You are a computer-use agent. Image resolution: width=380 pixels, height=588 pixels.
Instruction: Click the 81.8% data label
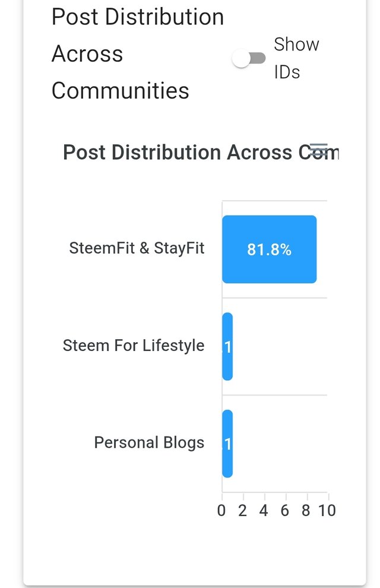pyautogui.click(x=269, y=249)
